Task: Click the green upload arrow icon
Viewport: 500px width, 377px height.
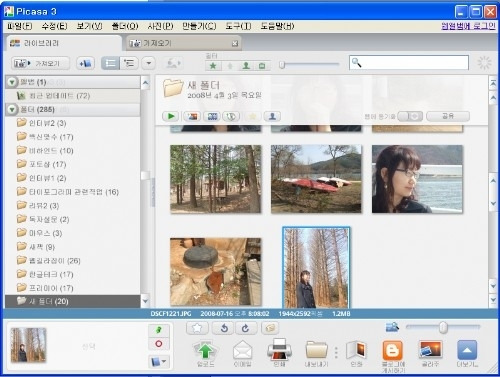Action: pos(205,350)
